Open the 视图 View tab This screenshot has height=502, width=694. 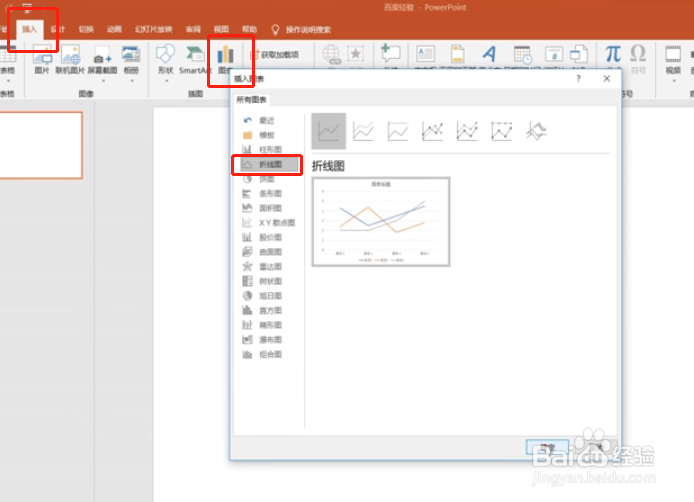(x=221, y=29)
